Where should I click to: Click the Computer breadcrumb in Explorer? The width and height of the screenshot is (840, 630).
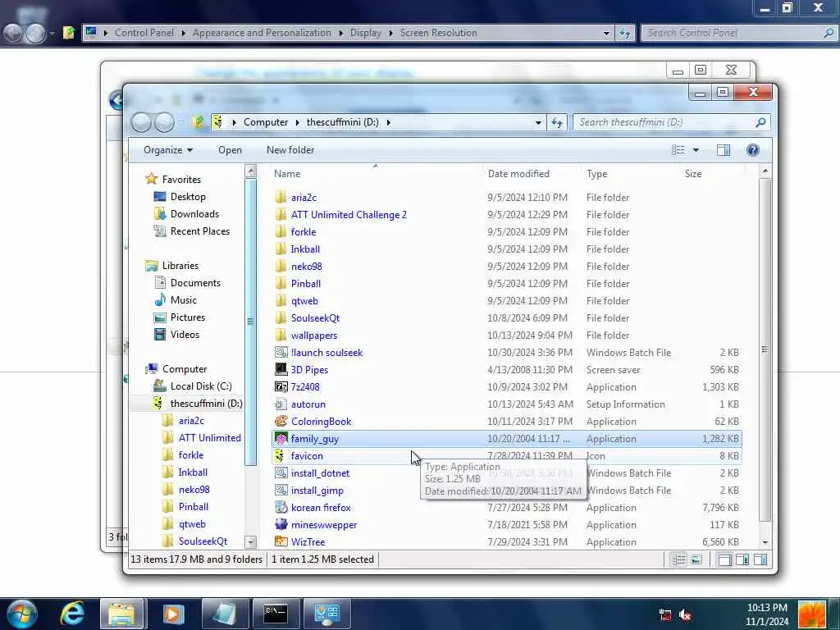(266, 123)
